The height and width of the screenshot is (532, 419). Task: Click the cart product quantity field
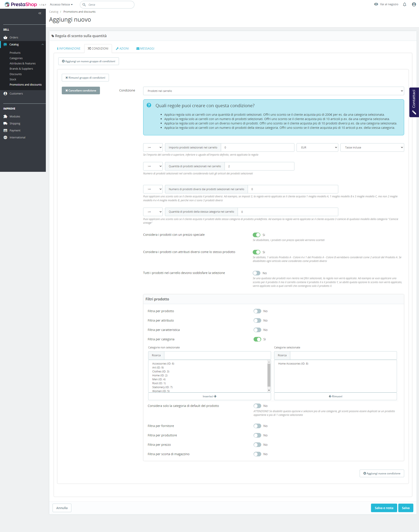pos(259,166)
